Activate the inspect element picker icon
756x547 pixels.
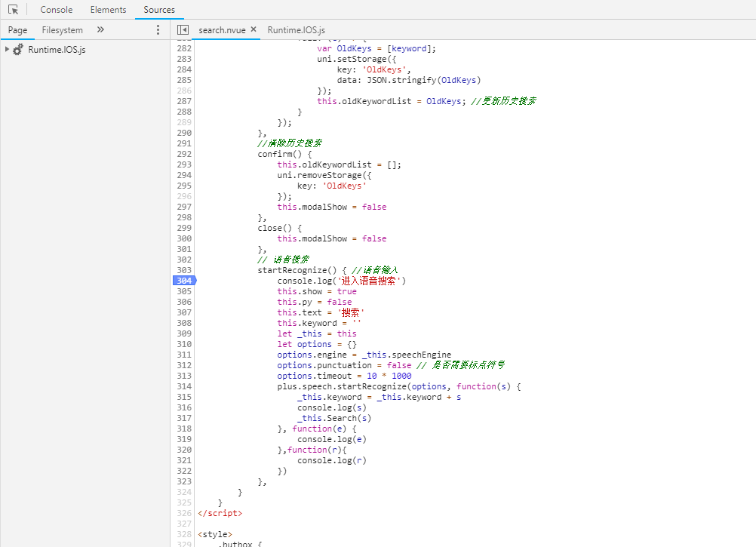[x=13, y=10]
